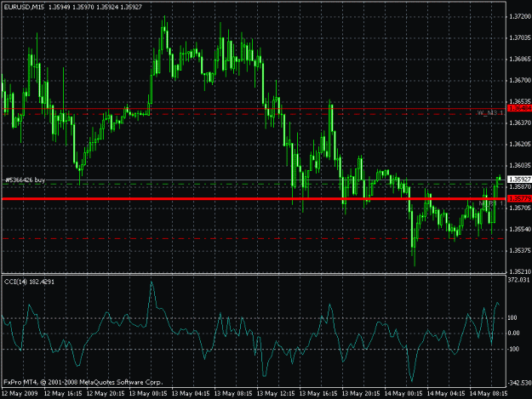The width and height of the screenshot is (532, 399).
Task: Click the 13 May 04:15 time label
Action: click(x=191, y=394)
